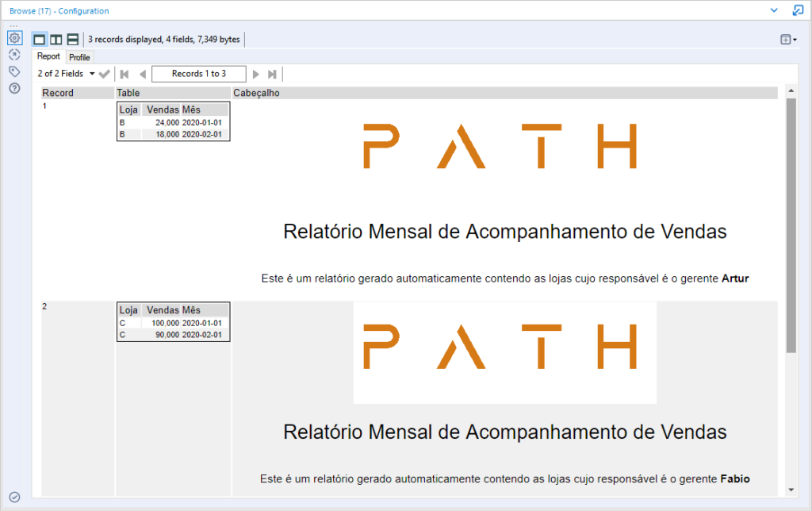Collapse the panel with top chevron

point(774,10)
